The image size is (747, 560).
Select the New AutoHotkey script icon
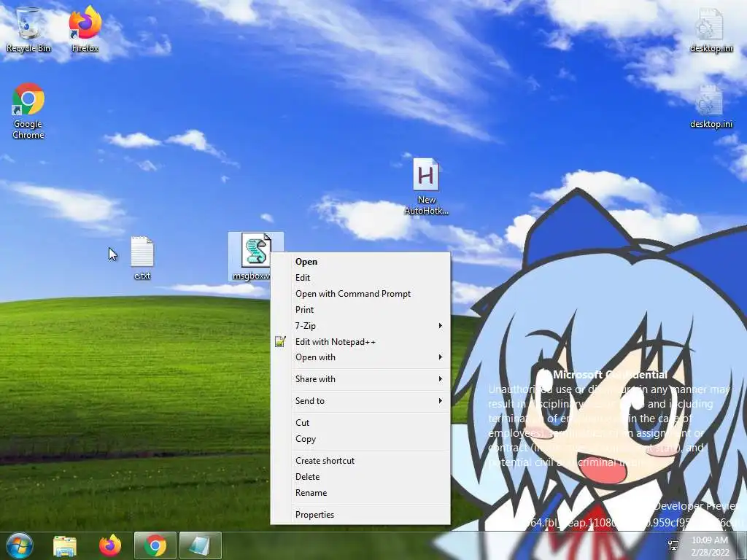[x=426, y=187]
